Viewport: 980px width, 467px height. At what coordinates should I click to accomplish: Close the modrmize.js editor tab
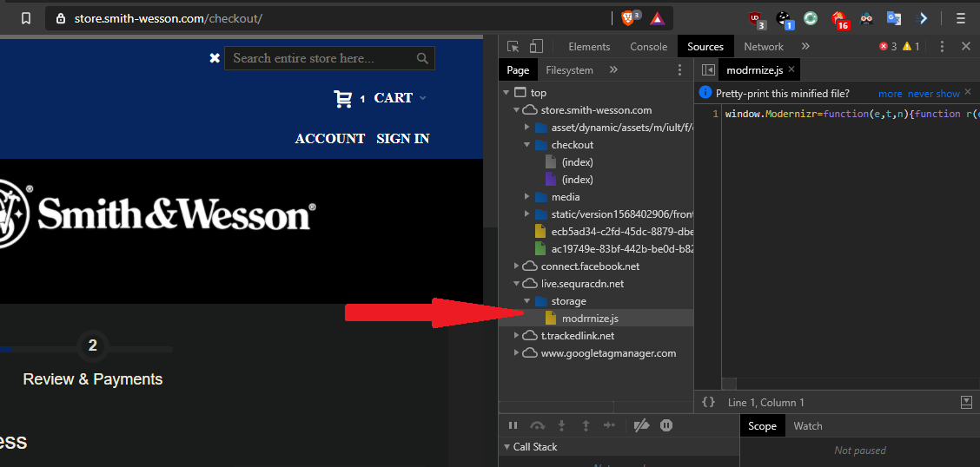point(791,69)
